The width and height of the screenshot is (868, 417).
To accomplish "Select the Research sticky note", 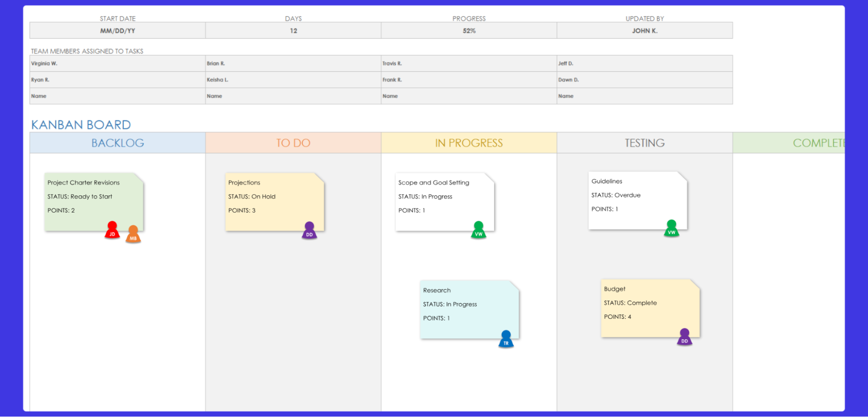I will click(469, 310).
